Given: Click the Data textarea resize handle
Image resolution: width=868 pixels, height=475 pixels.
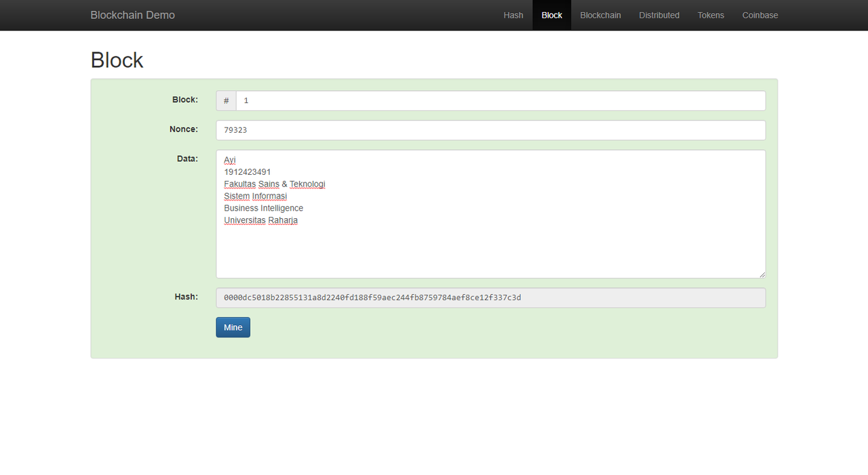Looking at the screenshot, I should coord(762,274).
